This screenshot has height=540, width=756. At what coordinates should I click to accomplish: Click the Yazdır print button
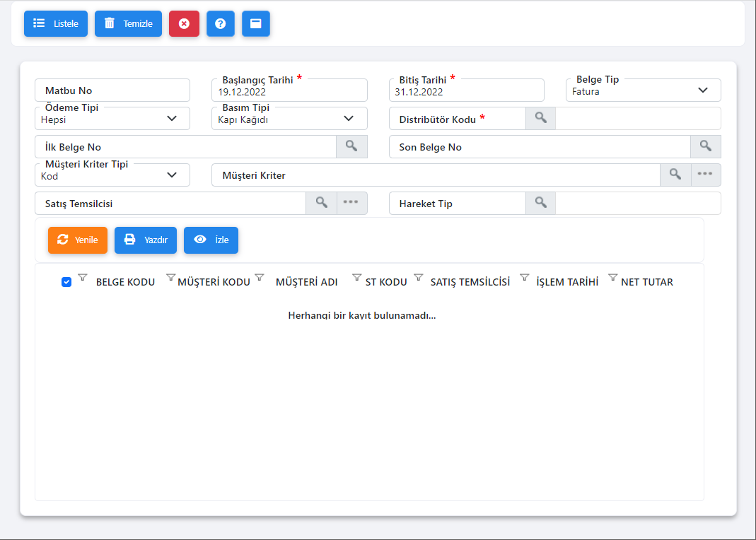(x=146, y=240)
